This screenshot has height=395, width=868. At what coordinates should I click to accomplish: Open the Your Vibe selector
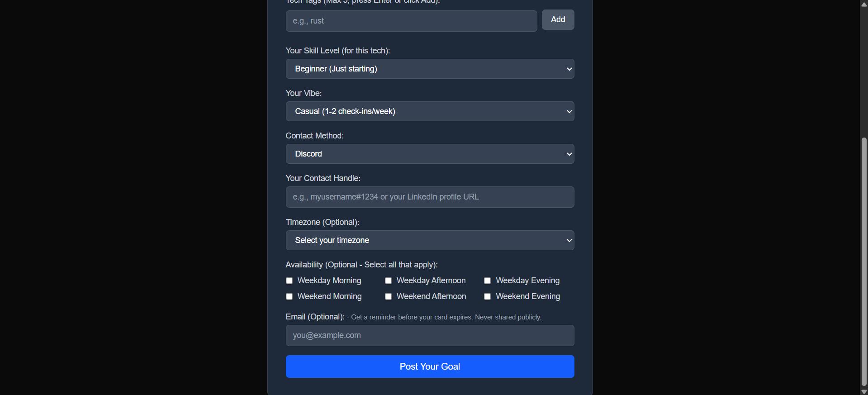coord(429,111)
